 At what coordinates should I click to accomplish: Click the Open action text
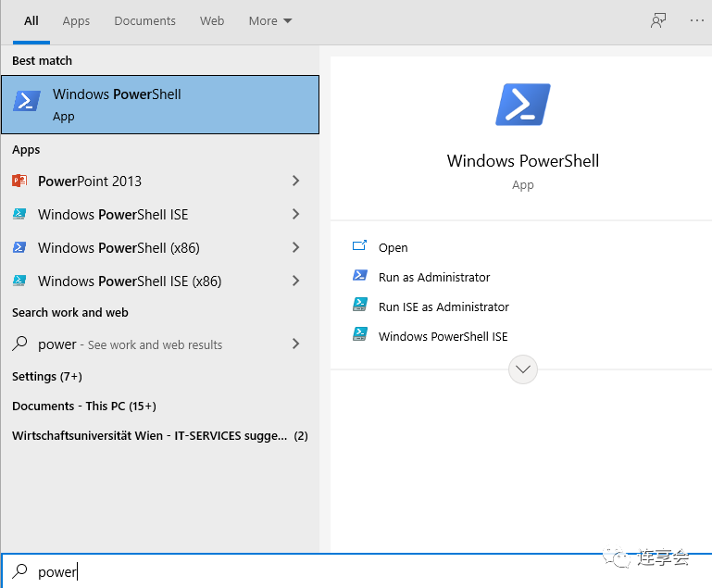(x=393, y=248)
